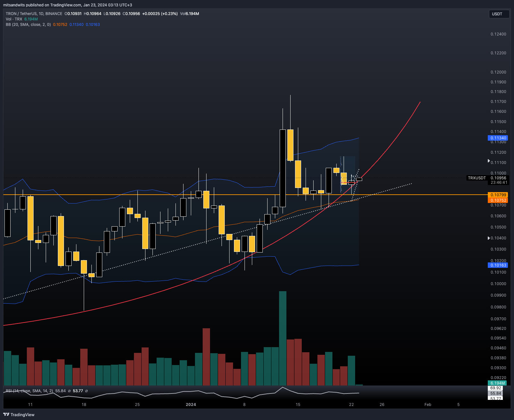
Task: Click the green 6.194M volume axis label
Action: 498,383
